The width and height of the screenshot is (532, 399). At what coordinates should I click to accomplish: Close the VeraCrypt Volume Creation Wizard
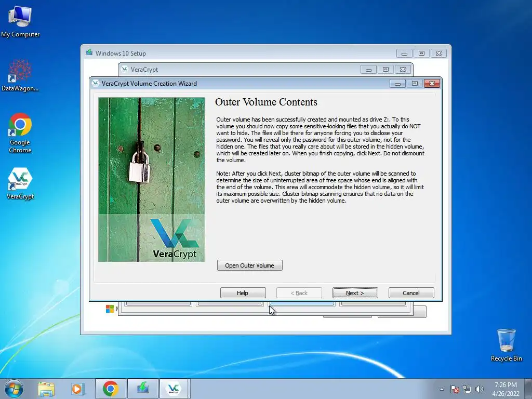432,84
